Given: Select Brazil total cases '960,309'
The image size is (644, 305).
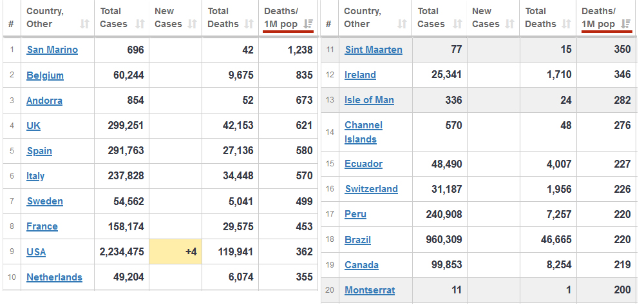Looking at the screenshot, I should (x=442, y=239).
